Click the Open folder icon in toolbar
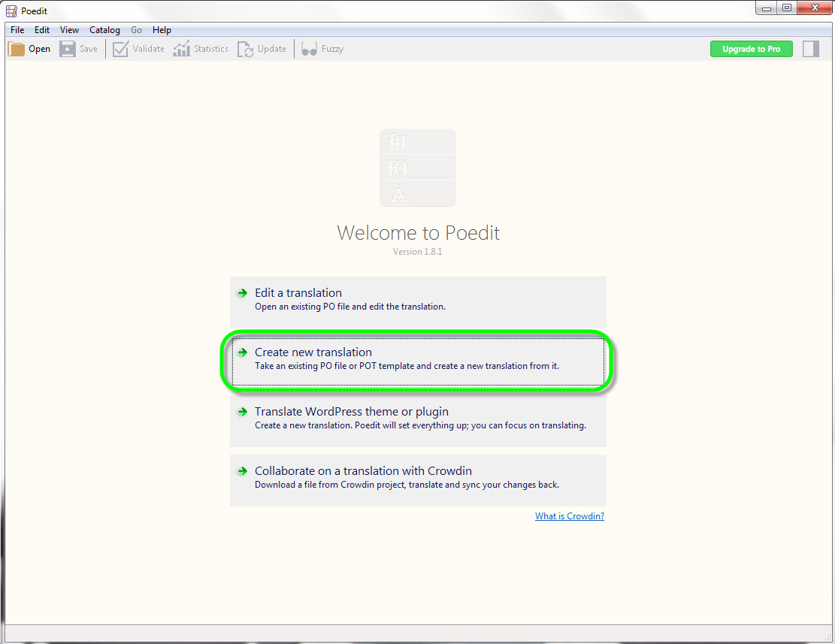Image resolution: width=835 pixels, height=644 pixels. 17,49
